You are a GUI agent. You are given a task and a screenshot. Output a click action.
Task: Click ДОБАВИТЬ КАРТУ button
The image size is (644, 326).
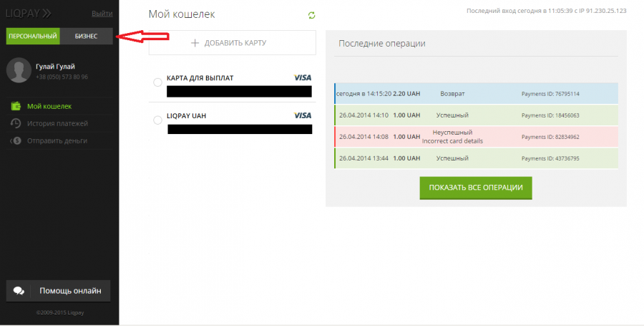pos(233,43)
